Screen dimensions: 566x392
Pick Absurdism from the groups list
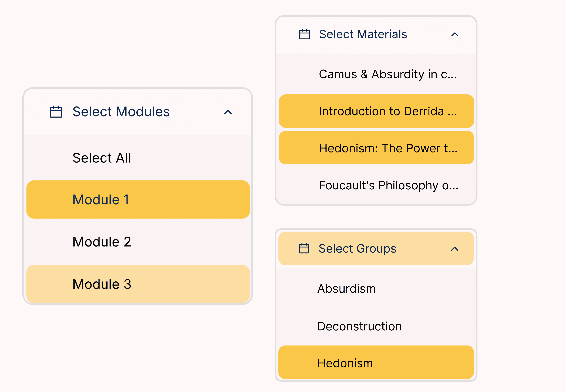pos(347,289)
